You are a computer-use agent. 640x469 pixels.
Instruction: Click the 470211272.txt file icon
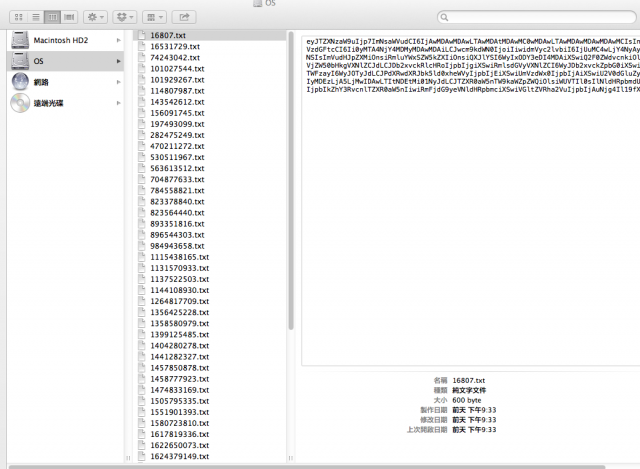[x=142, y=146]
